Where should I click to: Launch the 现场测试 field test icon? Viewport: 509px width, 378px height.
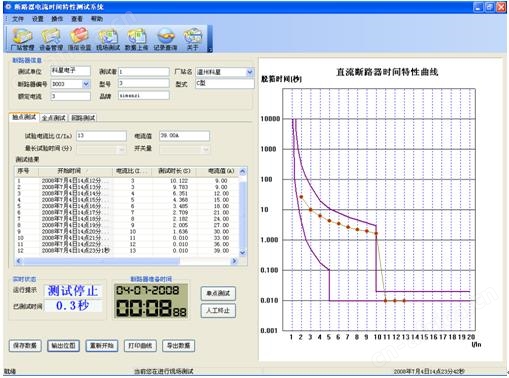point(108,39)
